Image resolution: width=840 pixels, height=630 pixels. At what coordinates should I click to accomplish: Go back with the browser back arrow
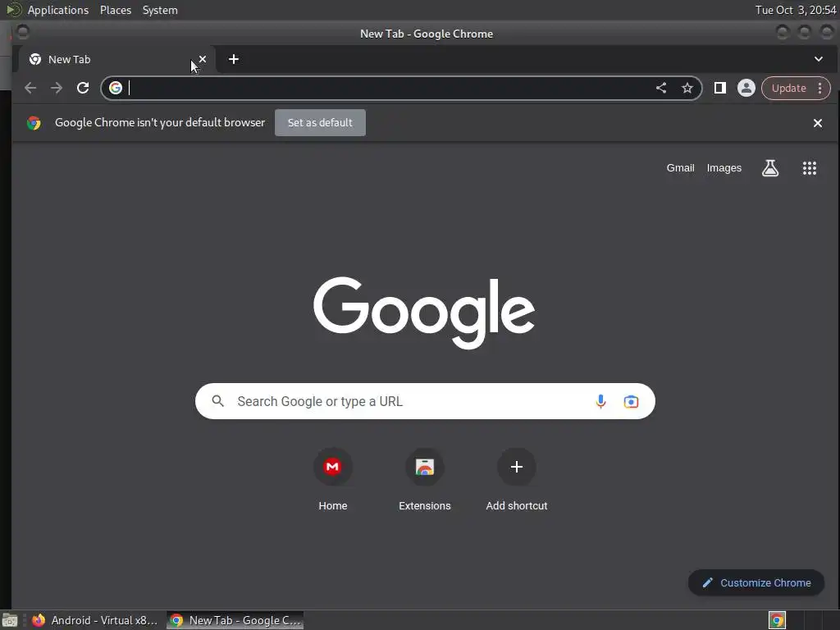(x=30, y=88)
